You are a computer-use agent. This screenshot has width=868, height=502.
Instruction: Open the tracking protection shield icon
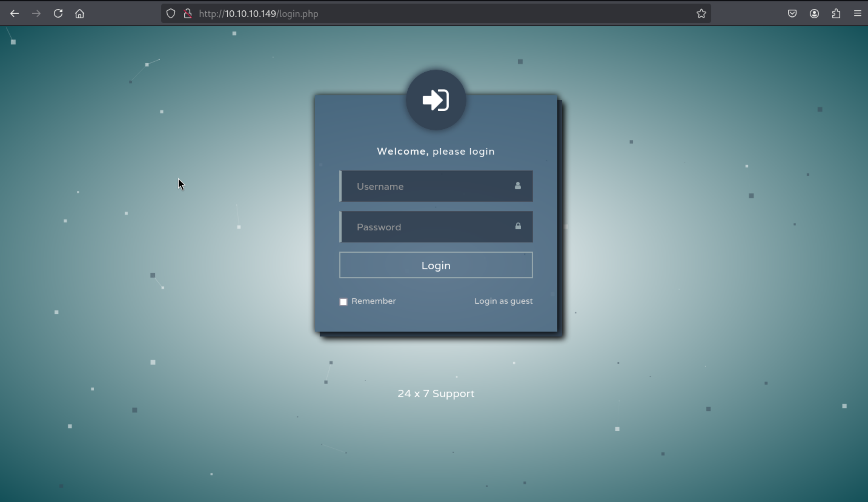pyautogui.click(x=171, y=14)
